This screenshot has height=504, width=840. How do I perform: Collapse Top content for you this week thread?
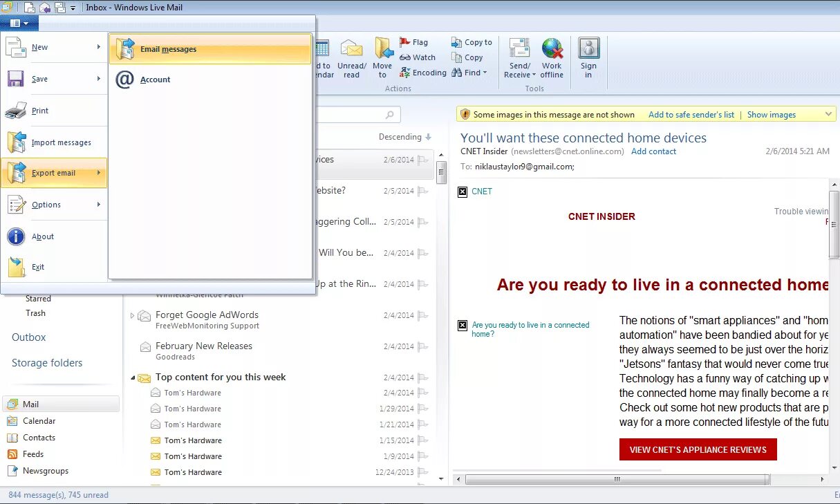point(132,377)
